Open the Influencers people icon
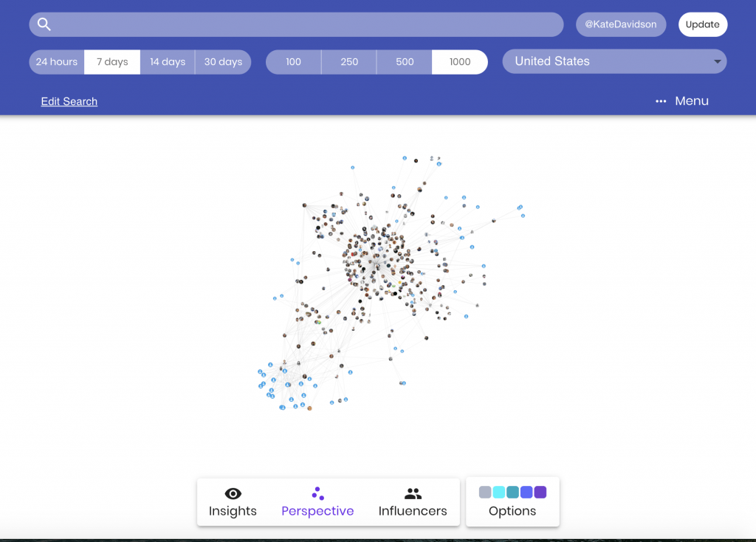Viewport: 756px width, 542px height. tap(413, 494)
